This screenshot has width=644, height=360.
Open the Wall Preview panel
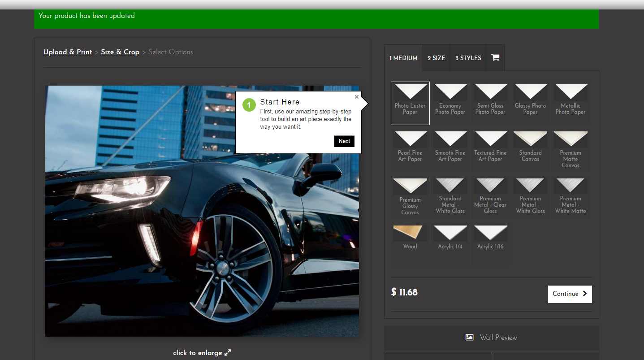(x=491, y=338)
